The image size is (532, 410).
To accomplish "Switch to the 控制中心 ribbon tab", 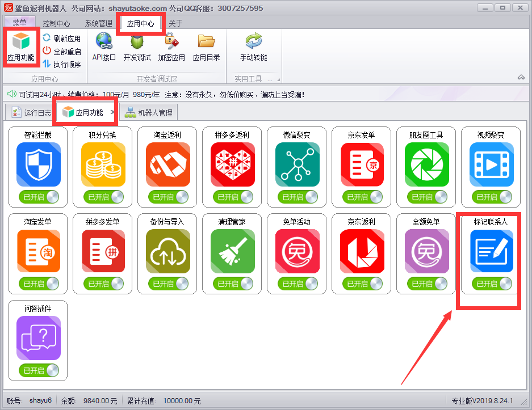I will click(56, 23).
